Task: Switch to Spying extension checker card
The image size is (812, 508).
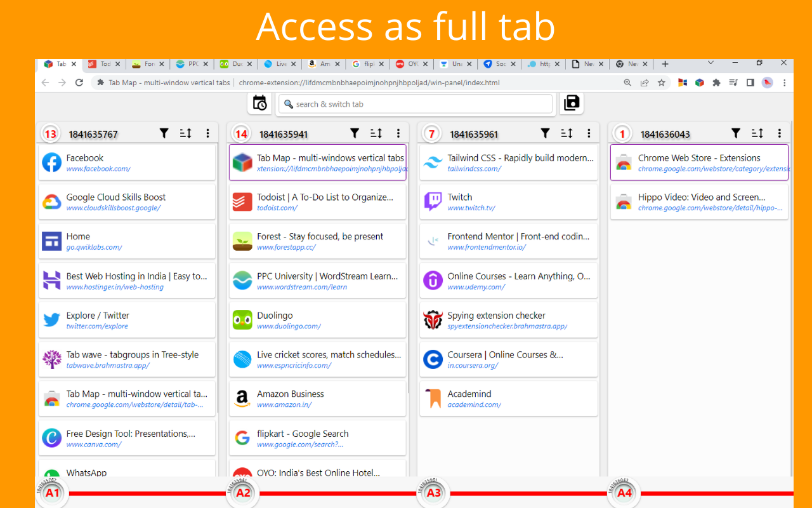Action: point(509,320)
